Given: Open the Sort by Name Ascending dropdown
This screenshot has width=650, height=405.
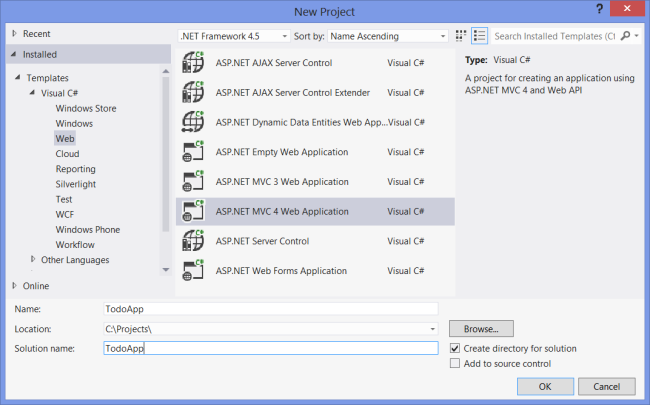Looking at the screenshot, I should pos(388,36).
